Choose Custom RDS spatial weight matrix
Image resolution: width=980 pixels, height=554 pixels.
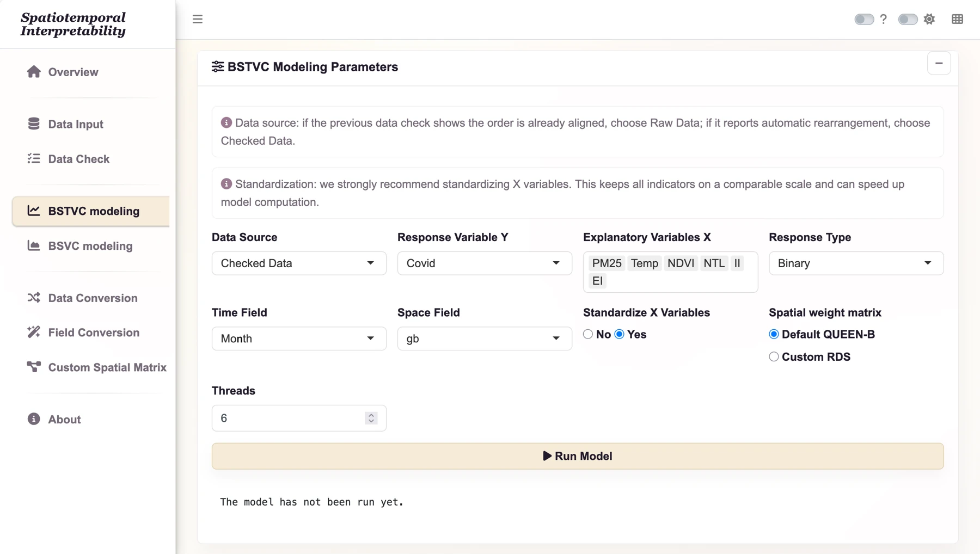coord(774,357)
